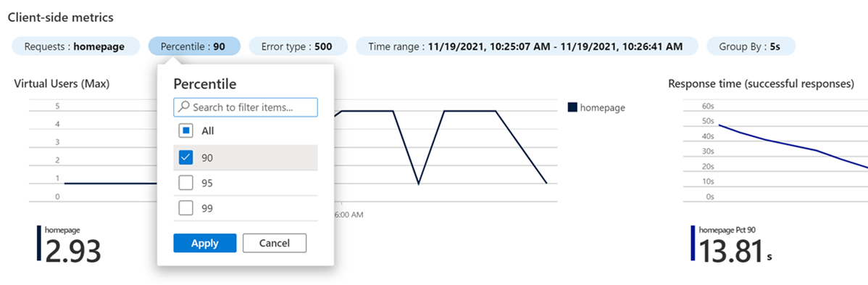This screenshot has width=868, height=285.
Task: Click the search magnifier icon in filter box
Action: 184,107
